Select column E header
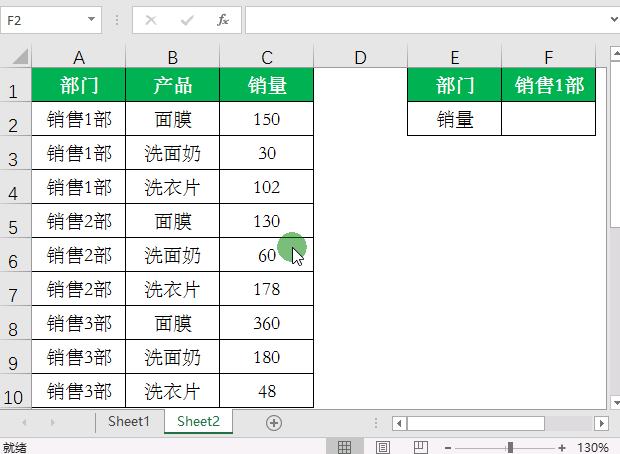620x454 pixels. click(x=454, y=56)
